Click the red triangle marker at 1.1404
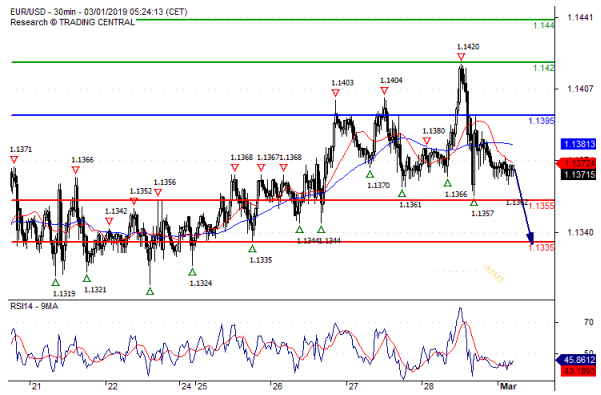Screen dimensions: 601x395 pos(384,91)
